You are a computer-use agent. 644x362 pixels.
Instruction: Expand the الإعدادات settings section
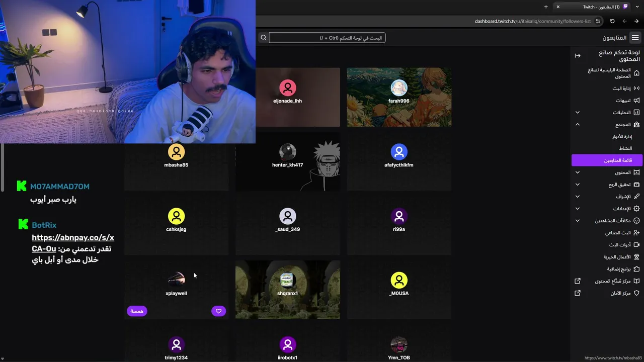[x=578, y=209]
